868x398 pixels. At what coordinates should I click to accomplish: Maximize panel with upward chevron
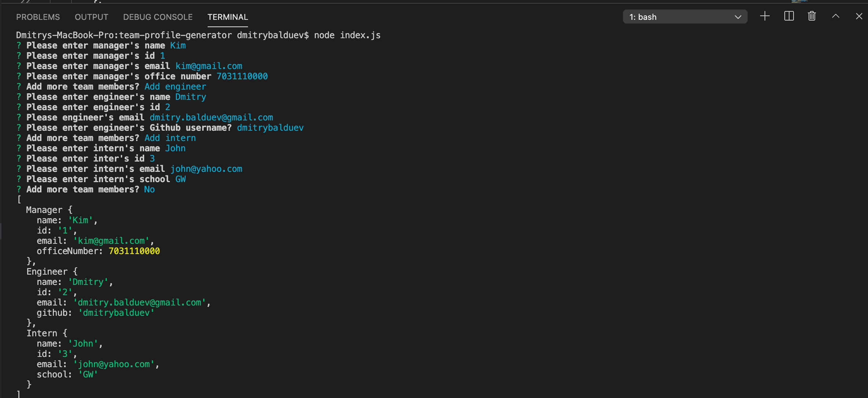[835, 16]
